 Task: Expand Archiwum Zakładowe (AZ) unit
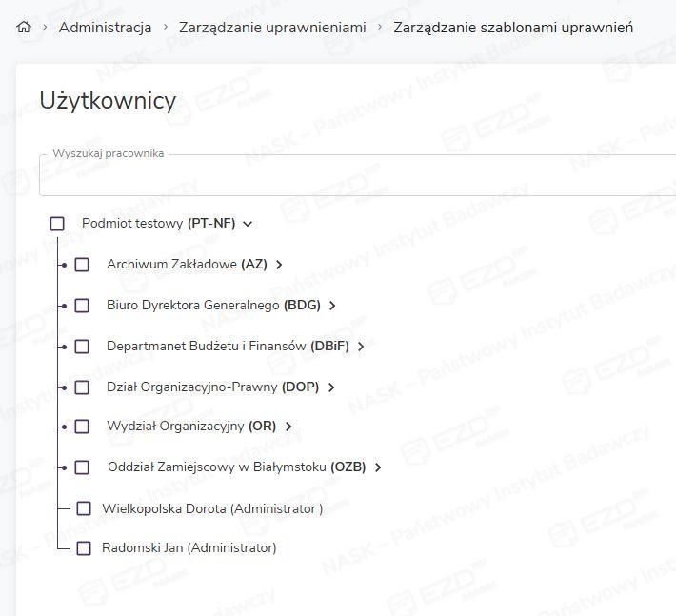[279, 265]
